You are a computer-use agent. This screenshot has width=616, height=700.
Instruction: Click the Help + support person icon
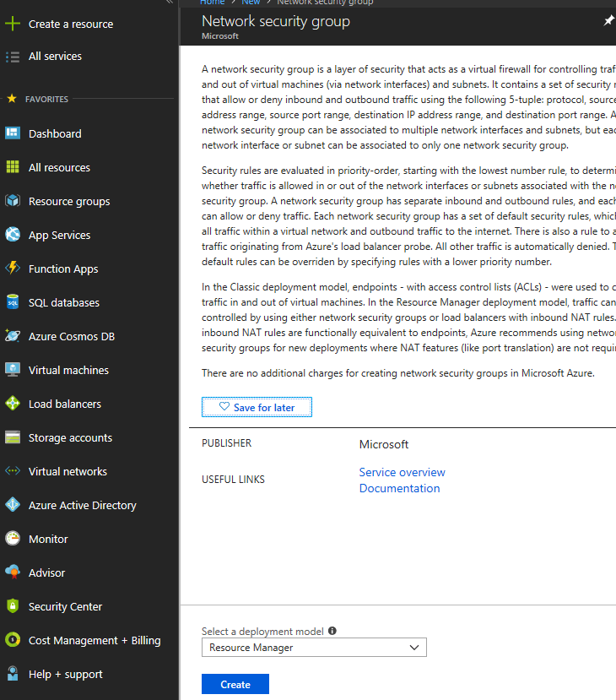(x=13, y=673)
